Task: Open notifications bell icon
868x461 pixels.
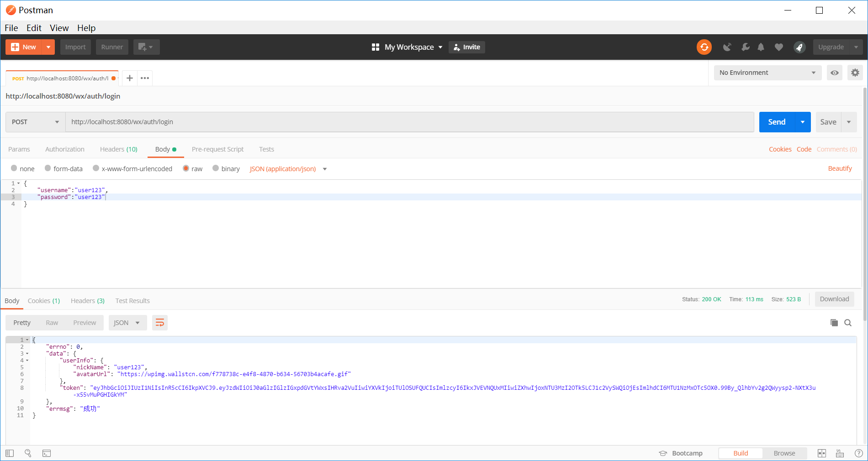Action: point(761,47)
